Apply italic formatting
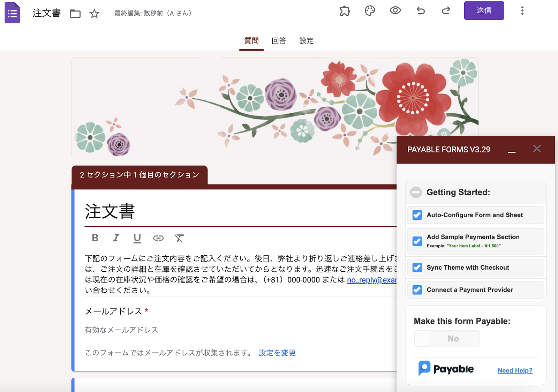This screenshot has height=392, width=558. [x=116, y=238]
